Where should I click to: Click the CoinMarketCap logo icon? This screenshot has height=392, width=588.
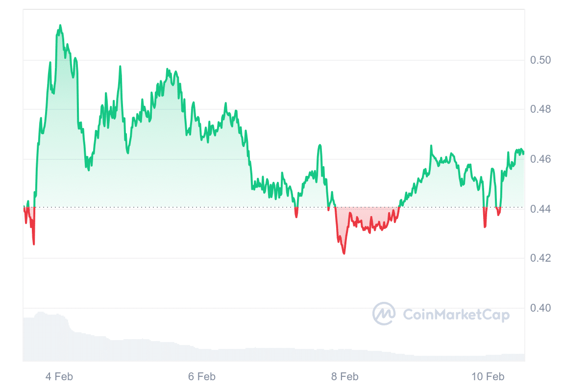384,314
